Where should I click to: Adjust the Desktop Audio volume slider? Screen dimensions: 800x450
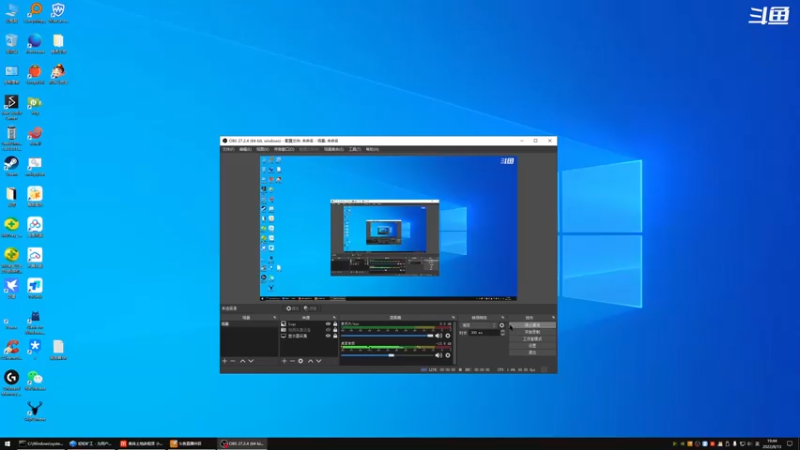click(387, 355)
